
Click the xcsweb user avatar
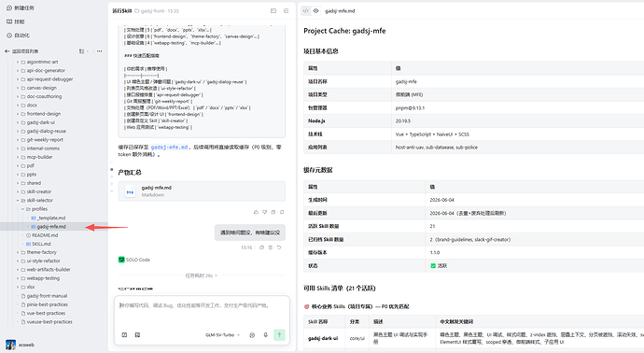coord(10,345)
